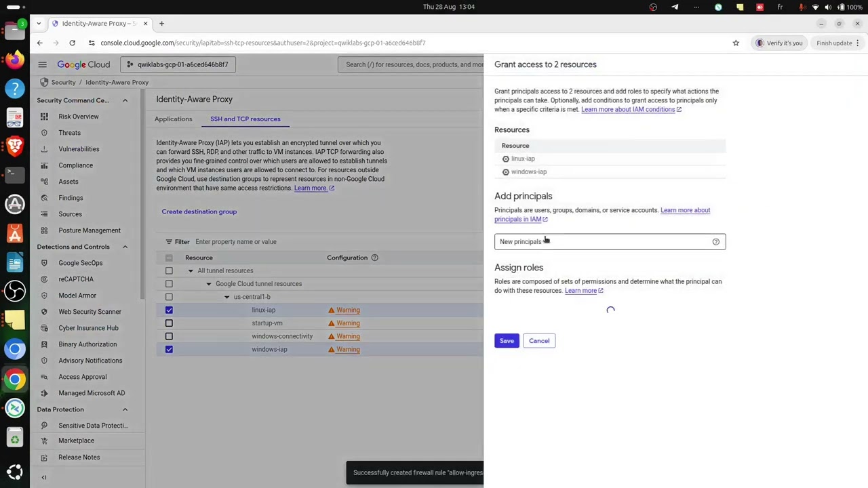Click the Threats sidebar icon
The height and width of the screenshot is (488, 868).
pos(44,133)
